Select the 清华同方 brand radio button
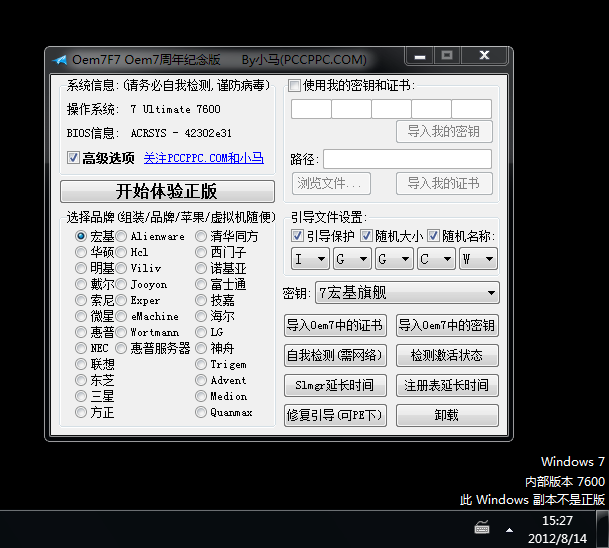609x548 pixels. [201, 237]
